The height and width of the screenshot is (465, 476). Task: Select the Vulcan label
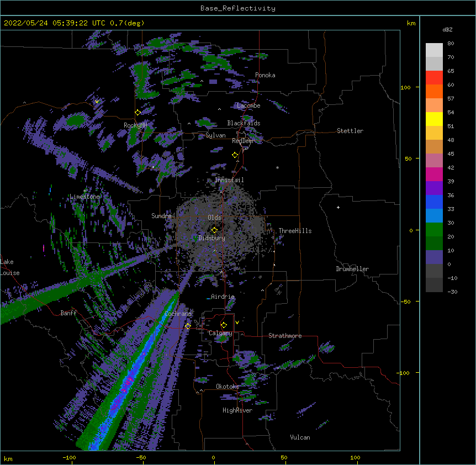[x=300, y=437]
